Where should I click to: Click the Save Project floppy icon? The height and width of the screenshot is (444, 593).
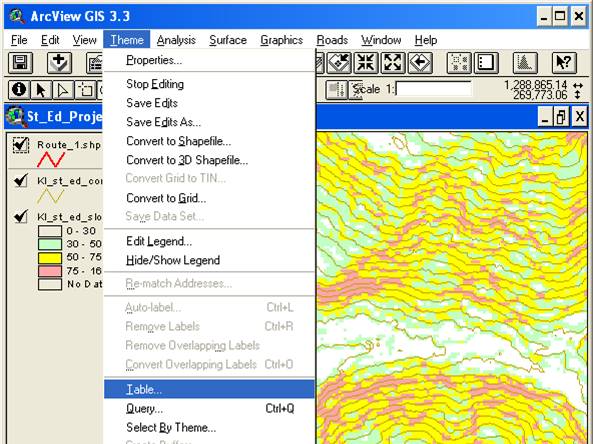(x=20, y=62)
